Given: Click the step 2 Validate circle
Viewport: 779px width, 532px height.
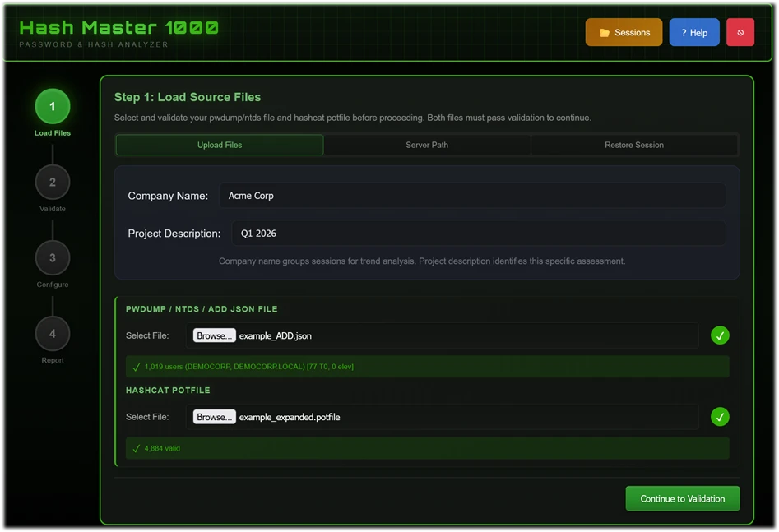Looking at the screenshot, I should (52, 182).
